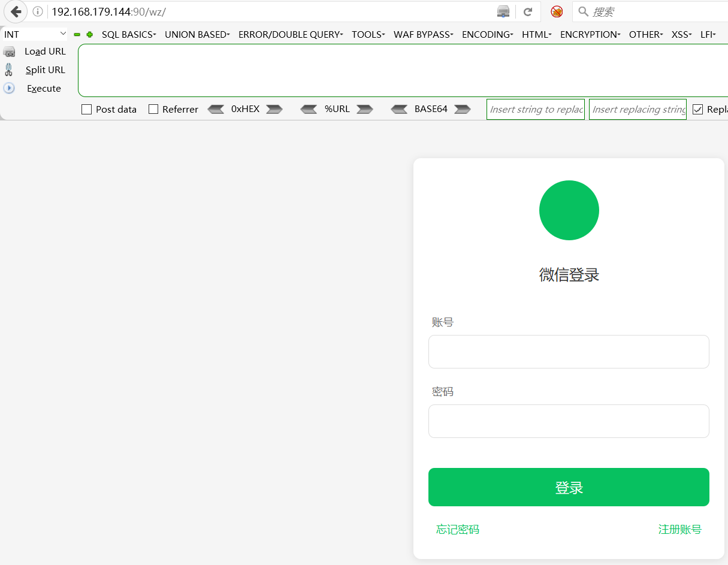Click the green 登录 login button

pos(569,487)
